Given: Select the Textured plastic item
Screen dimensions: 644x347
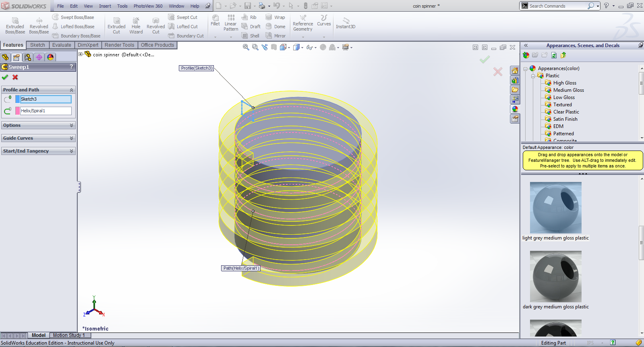Looking at the screenshot, I should coord(562,105).
